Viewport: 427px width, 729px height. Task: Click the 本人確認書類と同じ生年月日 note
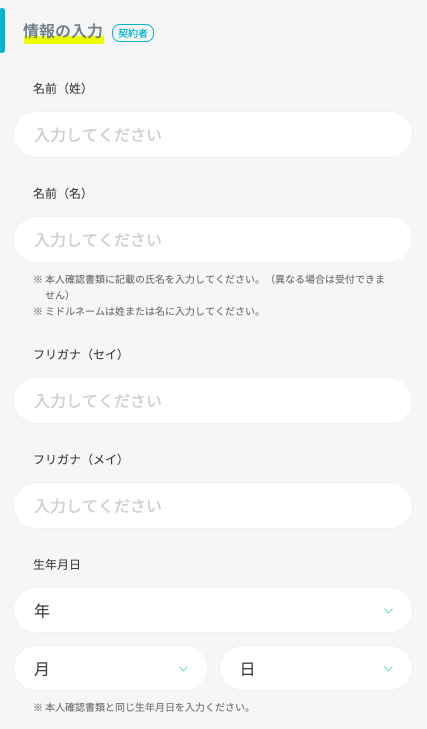[142, 707]
